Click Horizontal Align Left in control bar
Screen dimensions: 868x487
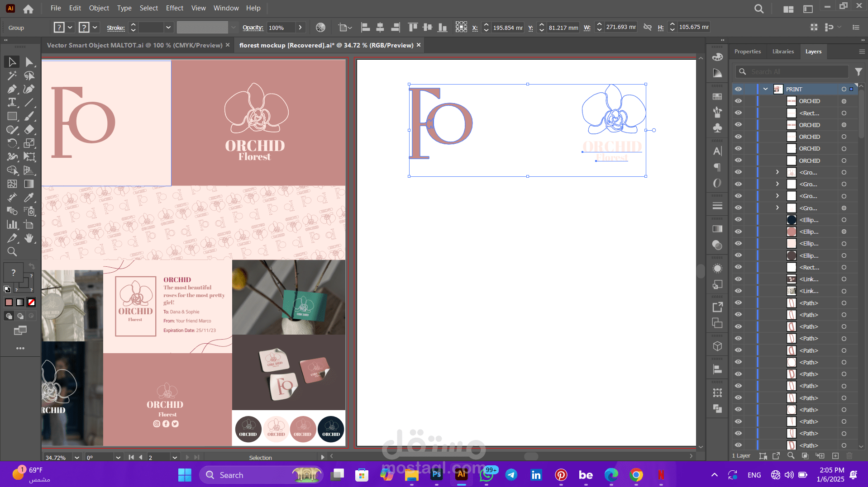tap(365, 28)
